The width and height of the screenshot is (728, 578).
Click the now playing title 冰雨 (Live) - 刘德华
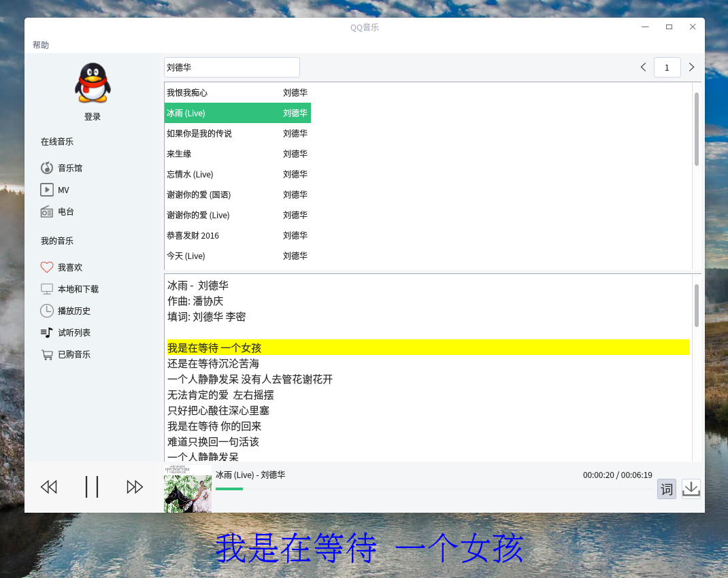tap(250, 475)
